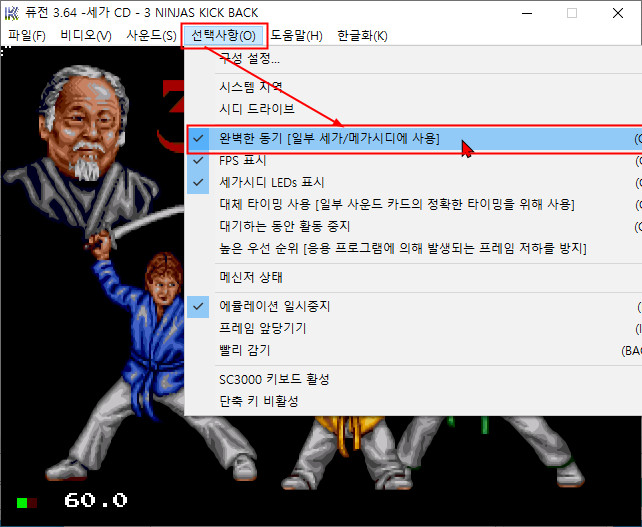Open the 한글화(K) menu
Screen dimensions: 642x527
(x=362, y=36)
